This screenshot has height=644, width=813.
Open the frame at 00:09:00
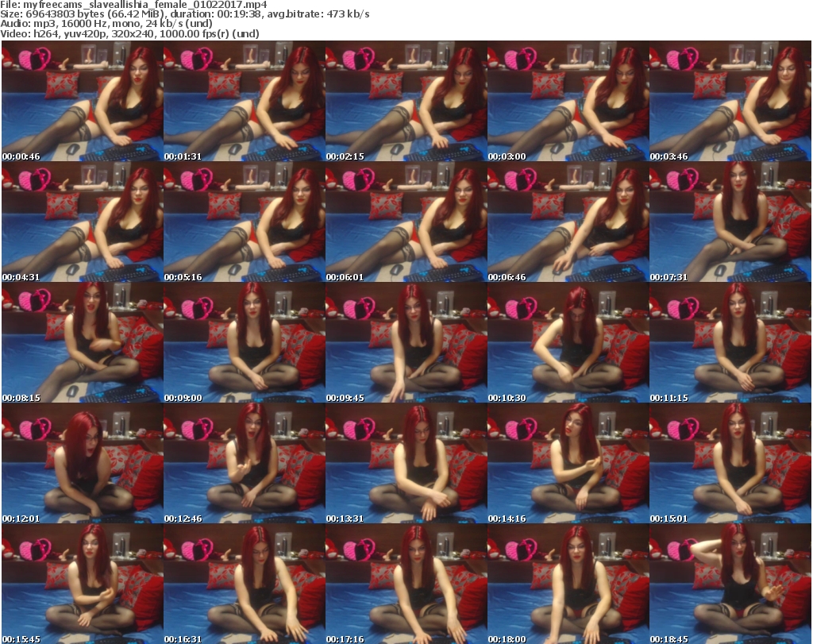(x=245, y=343)
